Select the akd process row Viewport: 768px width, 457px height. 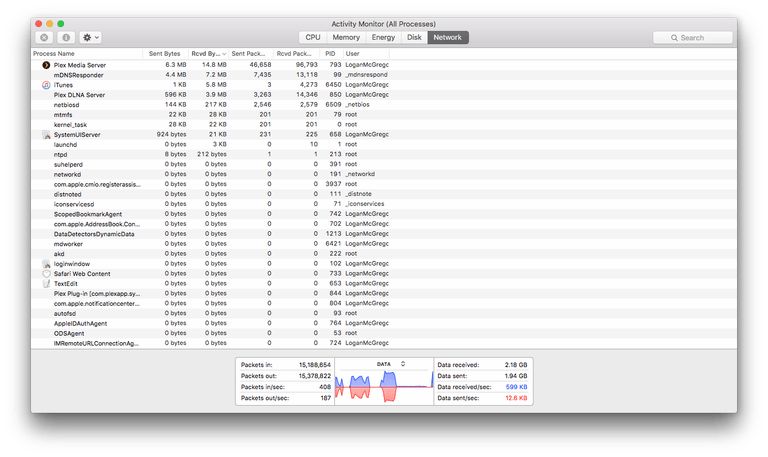384,254
